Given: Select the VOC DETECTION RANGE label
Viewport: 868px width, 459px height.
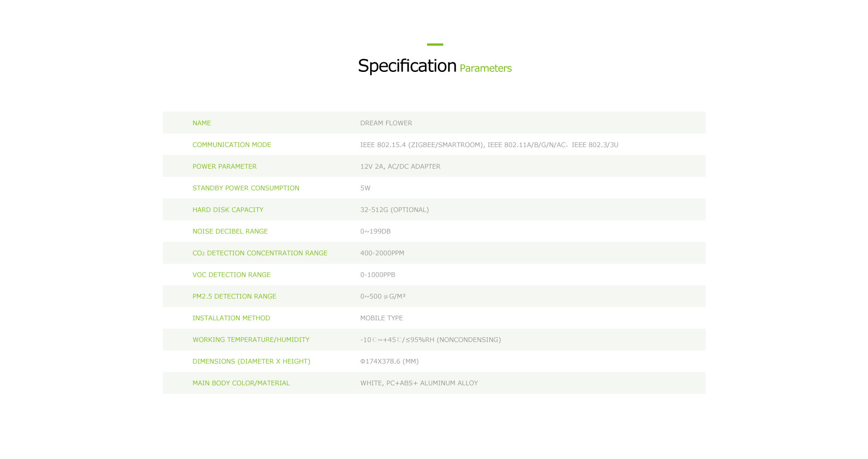Looking at the screenshot, I should (x=231, y=275).
